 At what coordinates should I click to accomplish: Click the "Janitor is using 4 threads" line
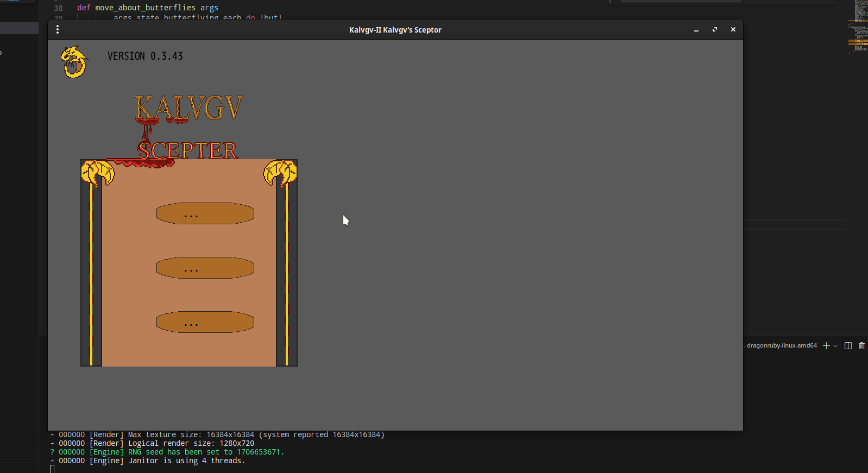point(148,461)
